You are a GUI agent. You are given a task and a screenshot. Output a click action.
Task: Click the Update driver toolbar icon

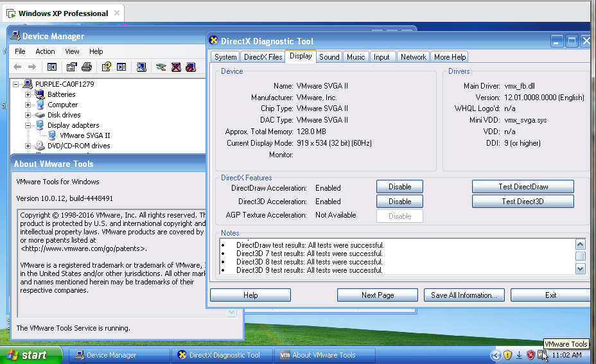(x=161, y=67)
